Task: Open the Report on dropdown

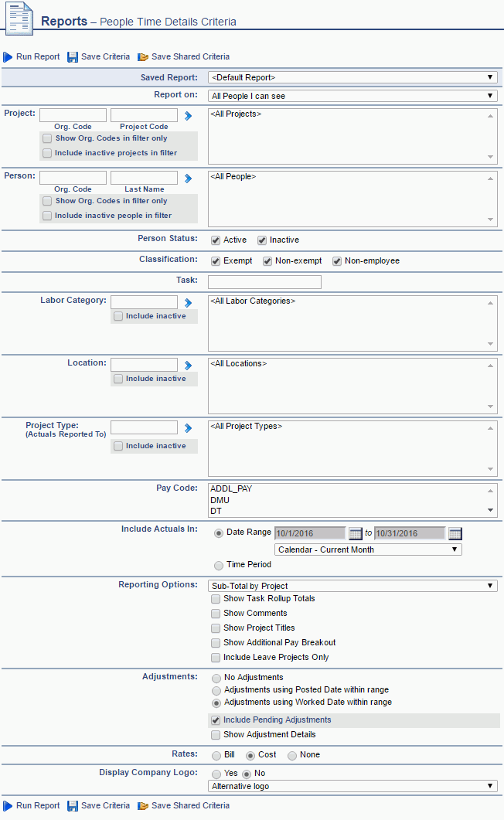Action: tap(352, 96)
